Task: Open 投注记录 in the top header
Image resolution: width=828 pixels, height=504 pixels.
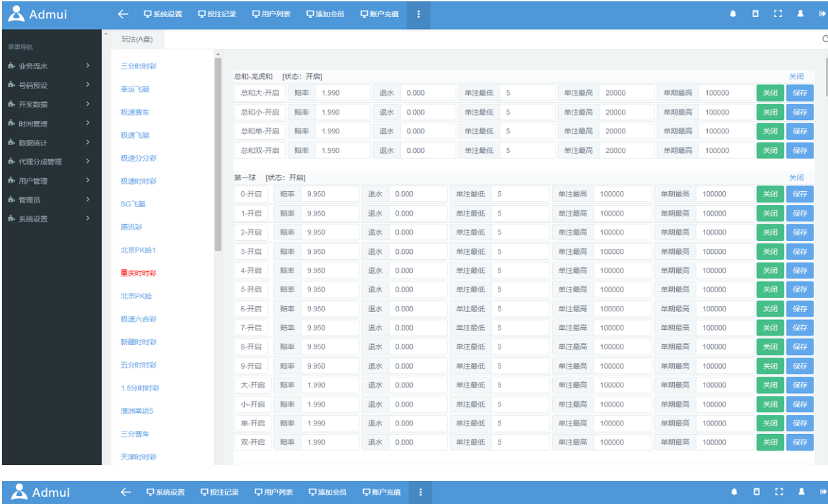Action: click(217, 14)
